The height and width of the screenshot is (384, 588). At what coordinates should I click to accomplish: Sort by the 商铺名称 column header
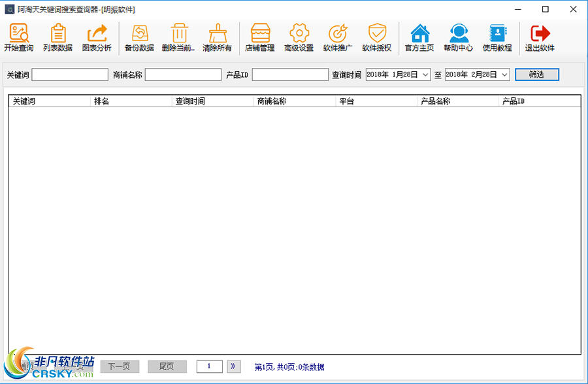(x=295, y=101)
